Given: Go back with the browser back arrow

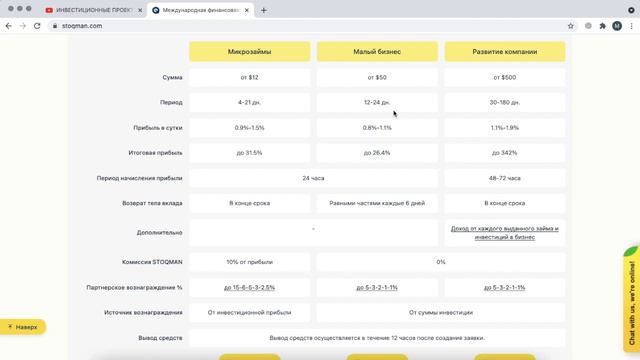Looking at the screenshot, I should [x=9, y=26].
